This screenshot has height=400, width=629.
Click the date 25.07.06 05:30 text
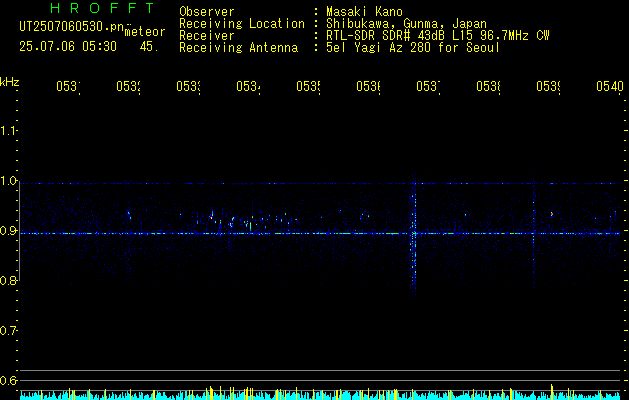coord(68,47)
